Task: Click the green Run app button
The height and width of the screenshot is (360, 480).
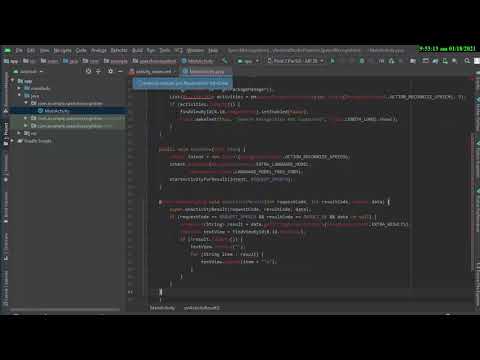Action: (x=332, y=61)
